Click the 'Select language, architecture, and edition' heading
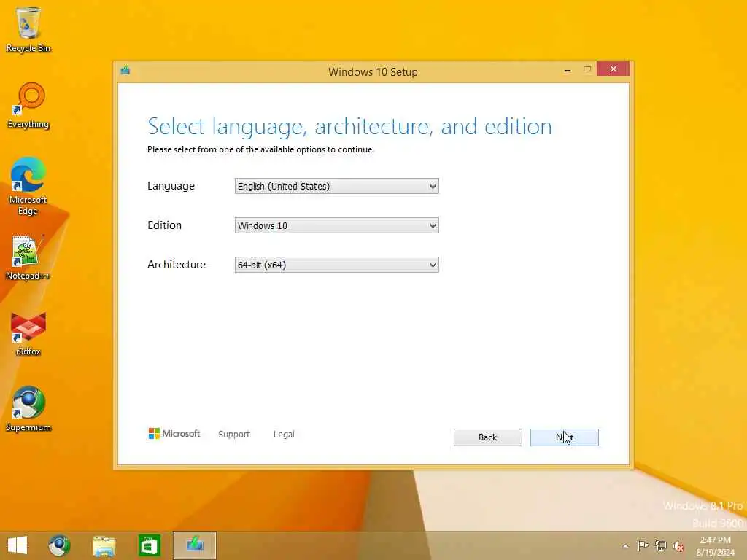747x560 pixels. coord(349,126)
